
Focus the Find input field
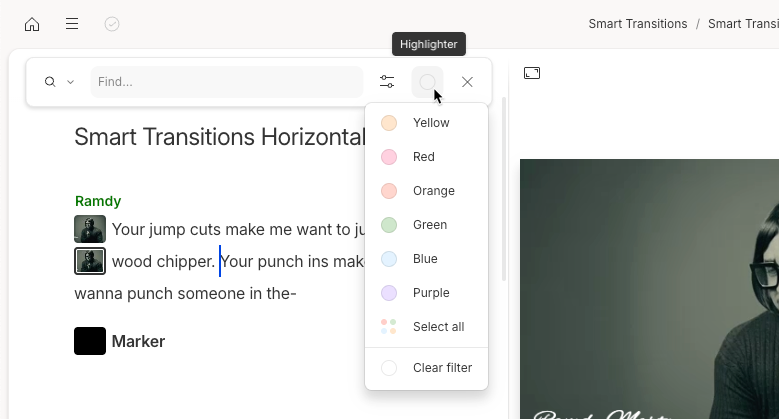click(x=227, y=82)
